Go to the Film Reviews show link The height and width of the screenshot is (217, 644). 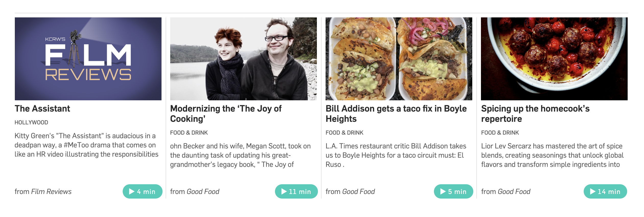point(51,192)
